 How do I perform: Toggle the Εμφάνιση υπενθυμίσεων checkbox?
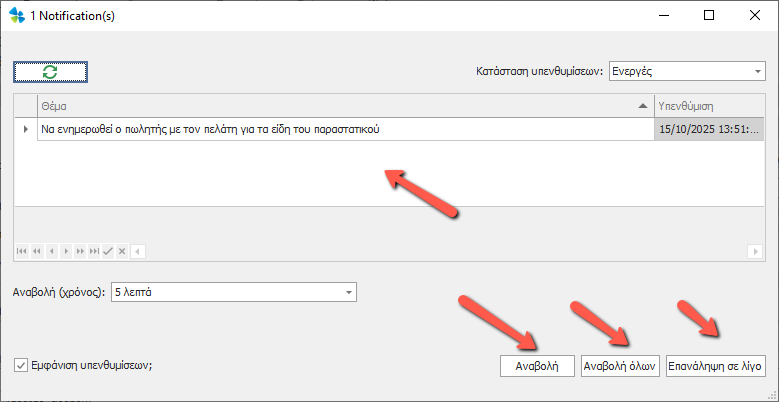pyautogui.click(x=21, y=365)
